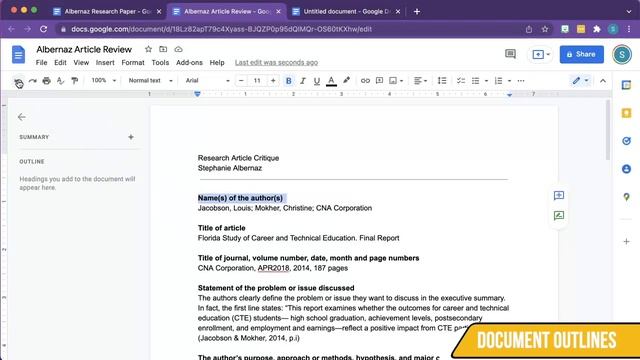Insert a link using link icon
Viewport: 640px width, 360px height.
[365, 81]
